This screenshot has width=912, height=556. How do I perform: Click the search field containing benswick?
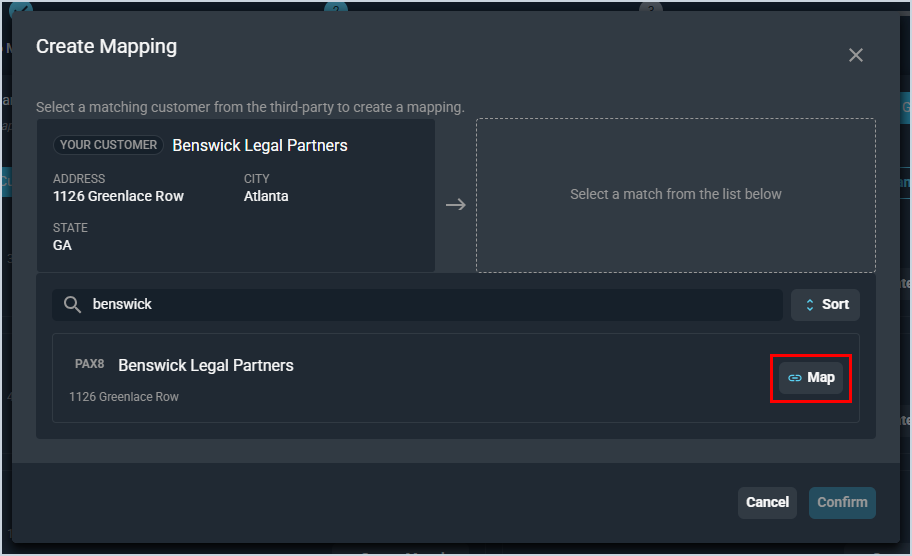point(417,305)
